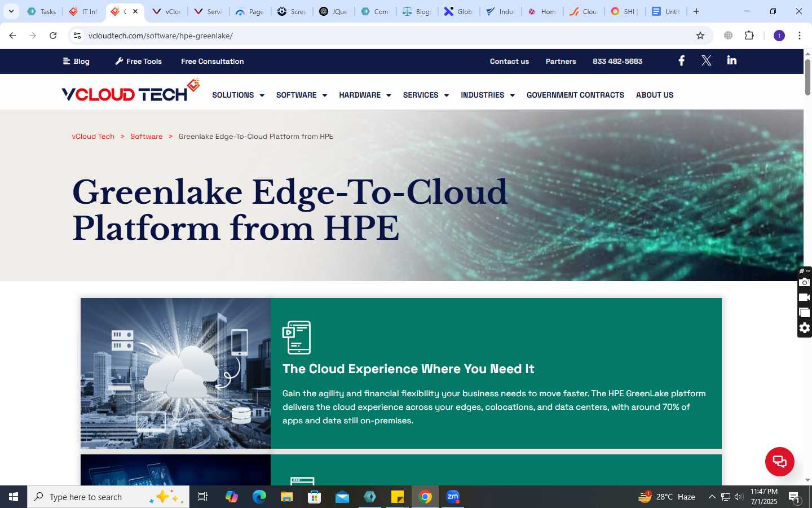Open the Partners link
The image size is (812, 508).
click(x=561, y=61)
